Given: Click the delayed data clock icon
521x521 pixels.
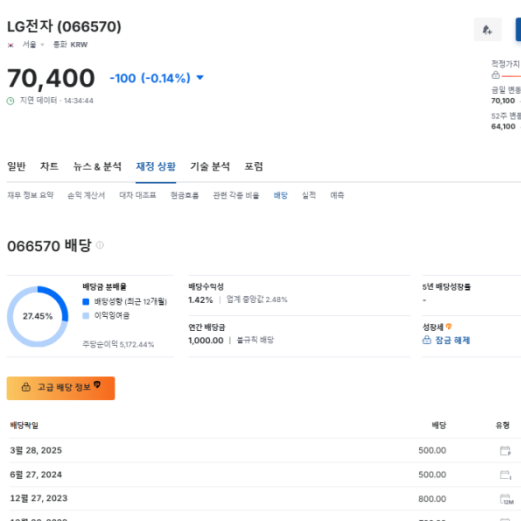Looking at the screenshot, I should click(x=11, y=101).
